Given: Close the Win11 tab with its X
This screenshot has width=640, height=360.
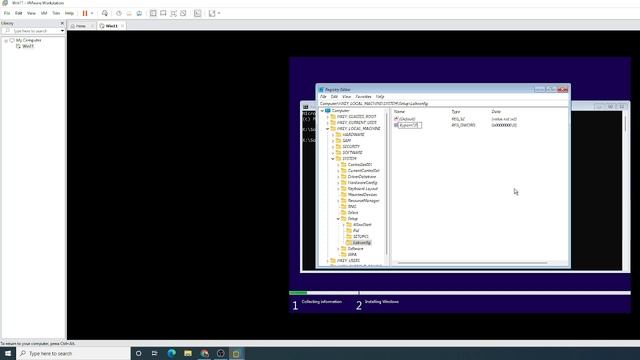Looking at the screenshot, I should (x=122, y=26).
